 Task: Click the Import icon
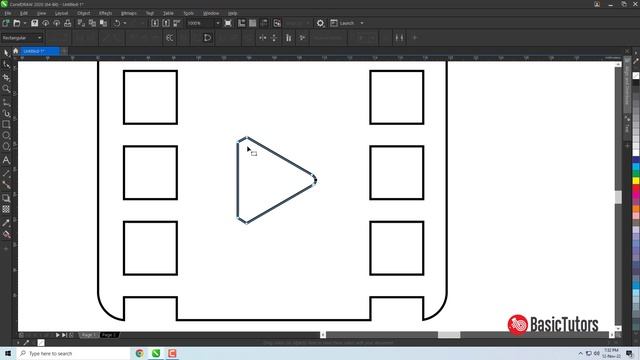point(155,23)
